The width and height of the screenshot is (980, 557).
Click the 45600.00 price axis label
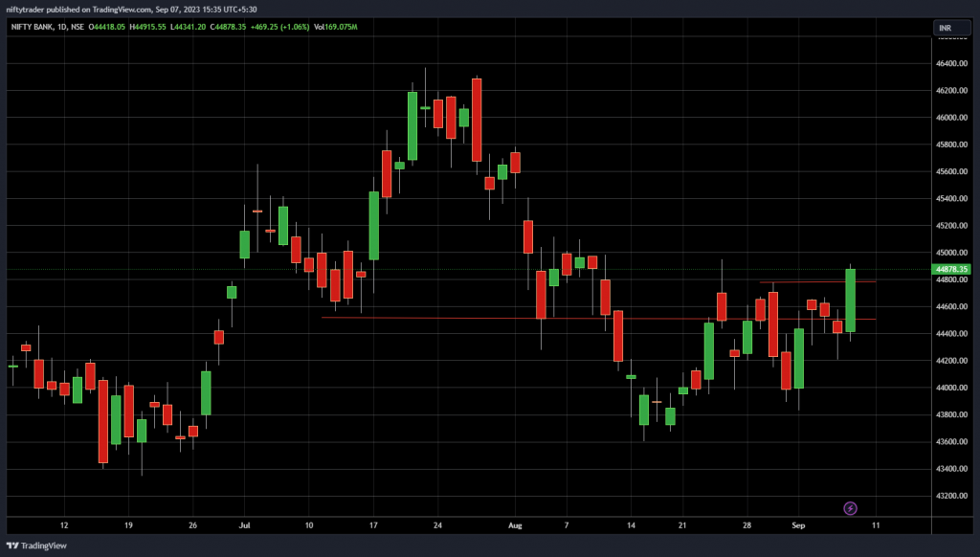click(951, 171)
